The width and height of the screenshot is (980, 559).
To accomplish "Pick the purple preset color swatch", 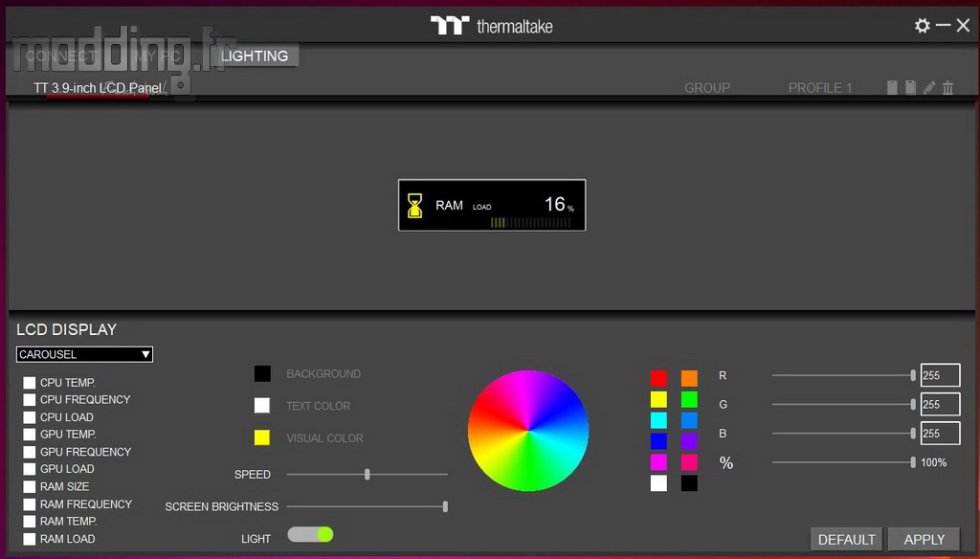I will tap(689, 441).
